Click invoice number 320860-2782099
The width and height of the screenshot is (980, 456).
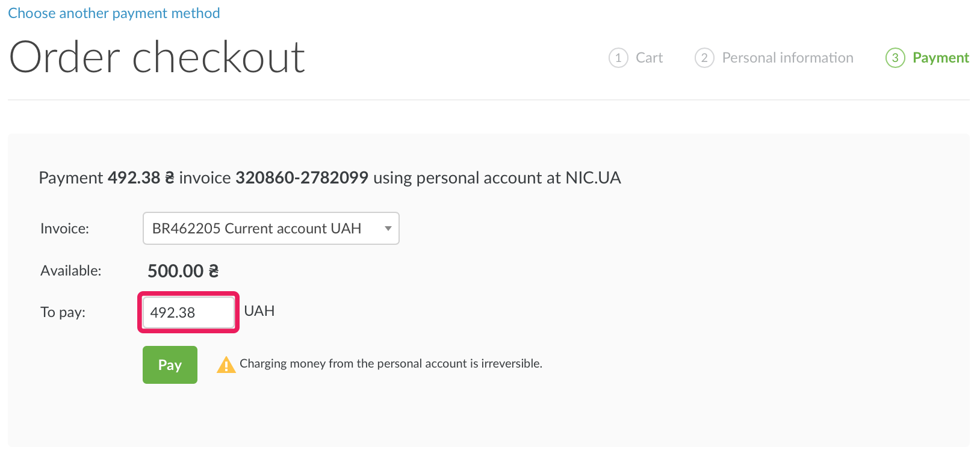coord(302,178)
